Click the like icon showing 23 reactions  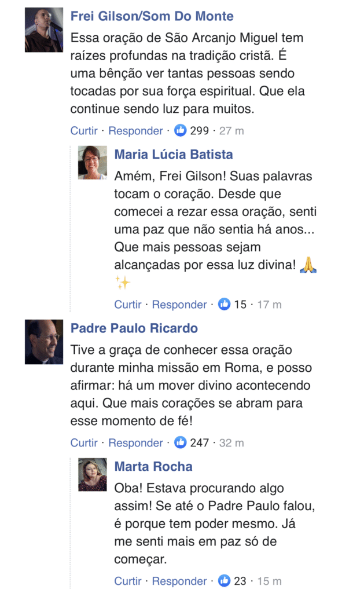point(224,581)
